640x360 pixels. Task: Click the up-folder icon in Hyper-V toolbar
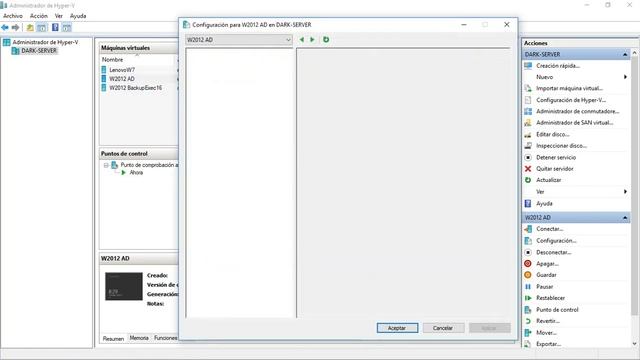click(30, 27)
